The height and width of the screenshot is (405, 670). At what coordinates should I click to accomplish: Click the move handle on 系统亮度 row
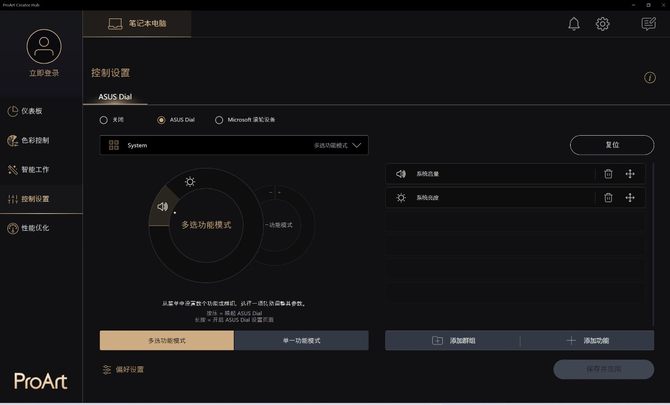coord(630,197)
